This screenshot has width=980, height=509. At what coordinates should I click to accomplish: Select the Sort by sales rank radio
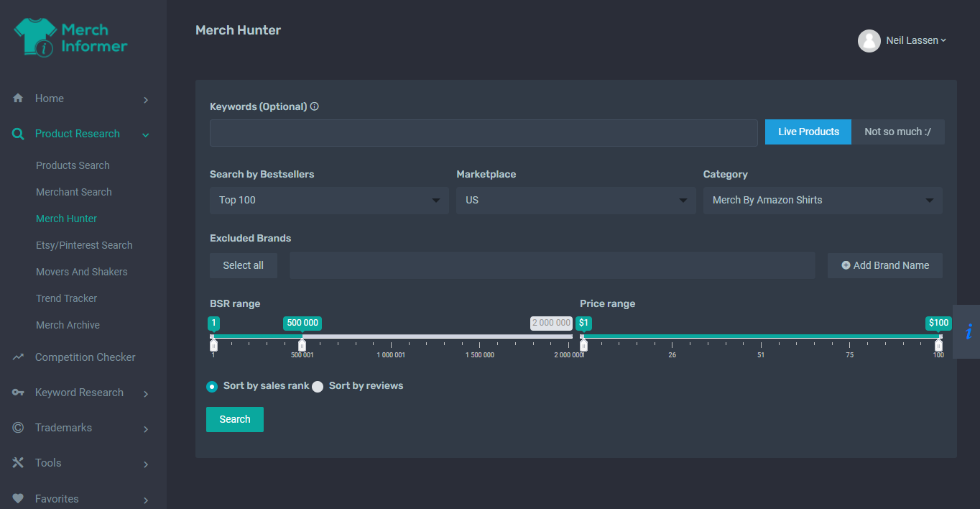coord(212,386)
